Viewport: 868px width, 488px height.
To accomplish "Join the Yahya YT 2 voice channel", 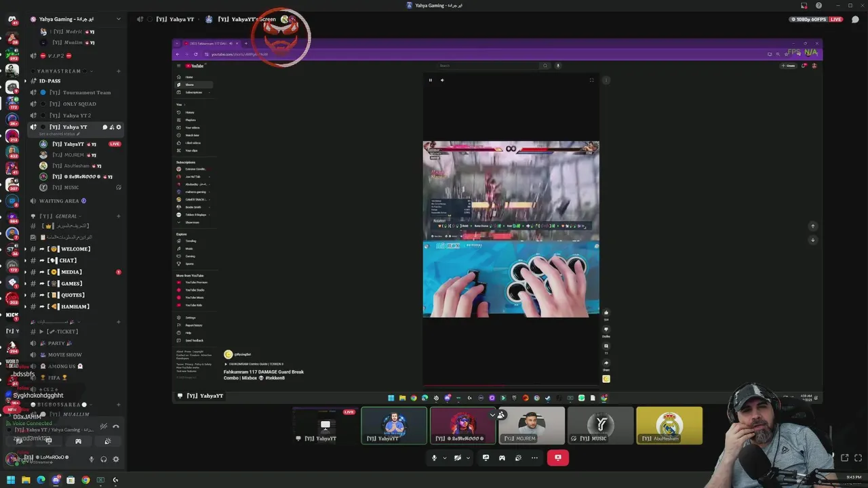I will click(x=75, y=115).
